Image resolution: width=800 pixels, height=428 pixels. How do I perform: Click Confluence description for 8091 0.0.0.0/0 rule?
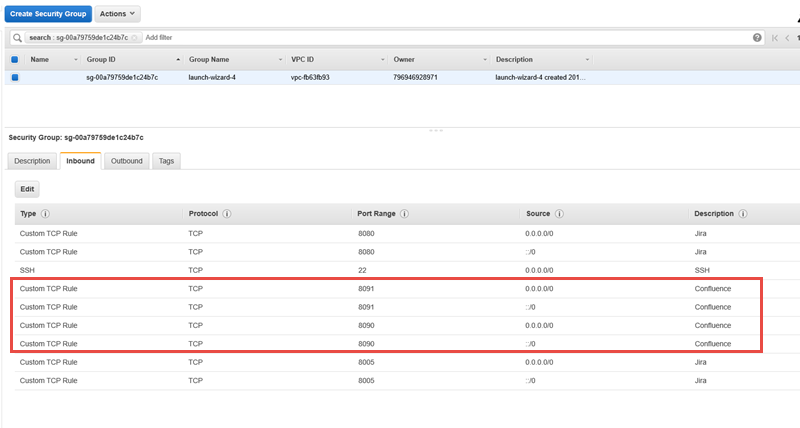(x=713, y=289)
